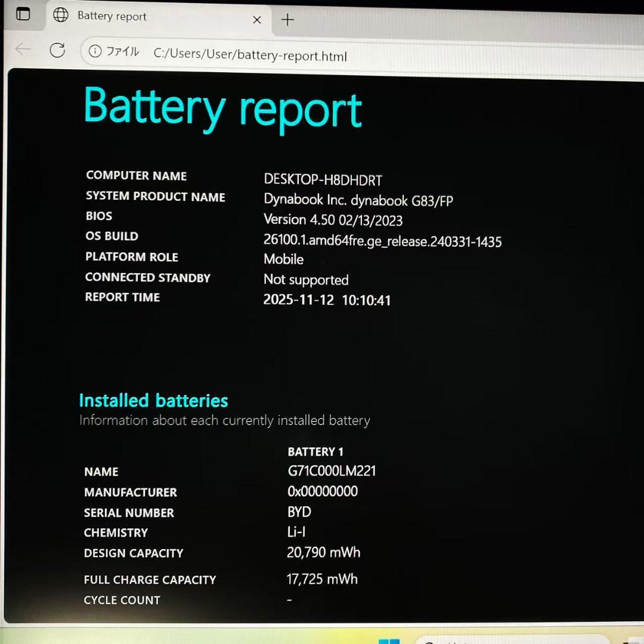Click the 17,725 mWh full charge value
This screenshot has height=644, width=644.
click(x=322, y=579)
